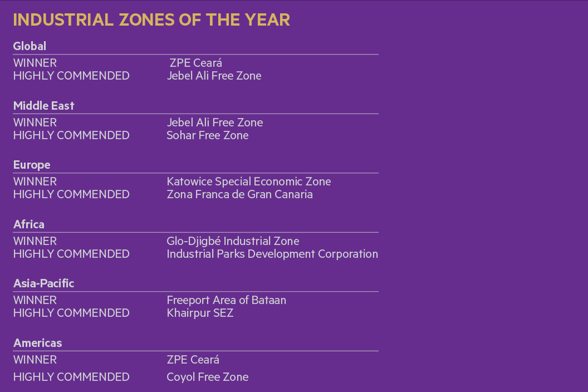Select the Americas section heading

37,343
